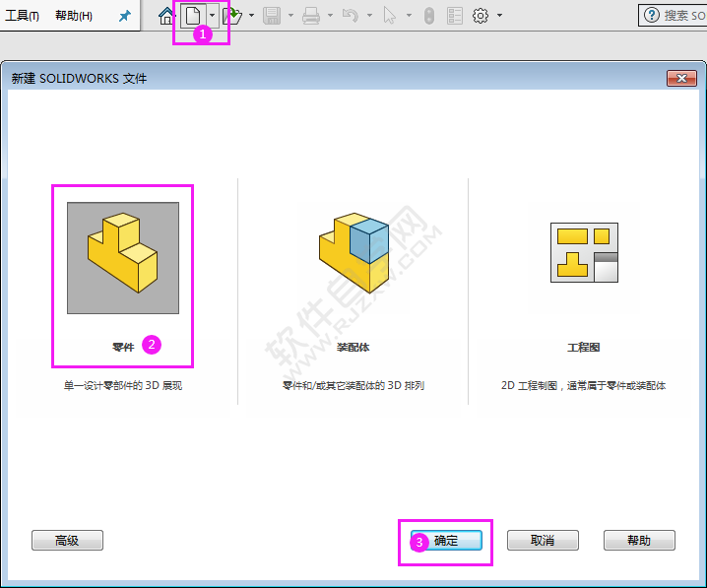Select the 零件 part template thumbnail

point(123,258)
